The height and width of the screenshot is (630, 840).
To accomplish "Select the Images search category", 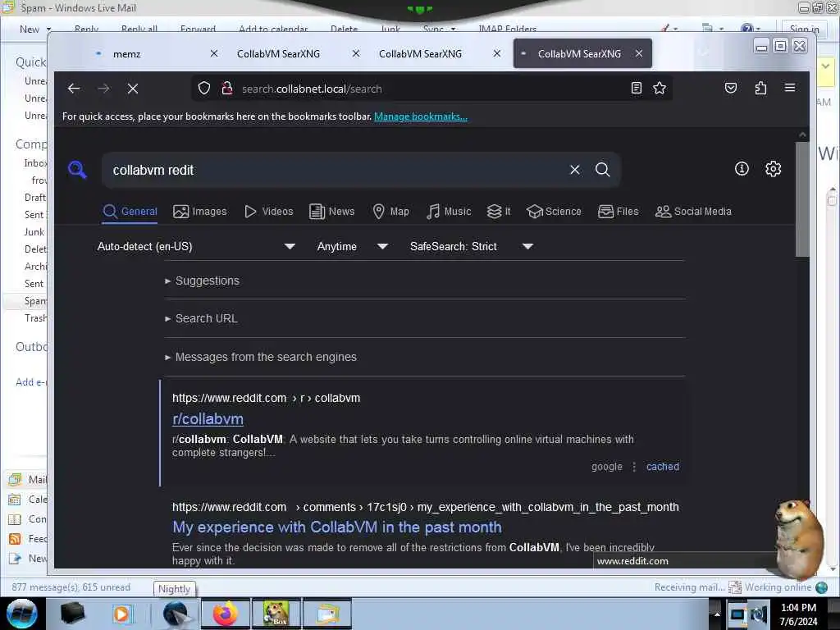I will 200,211.
